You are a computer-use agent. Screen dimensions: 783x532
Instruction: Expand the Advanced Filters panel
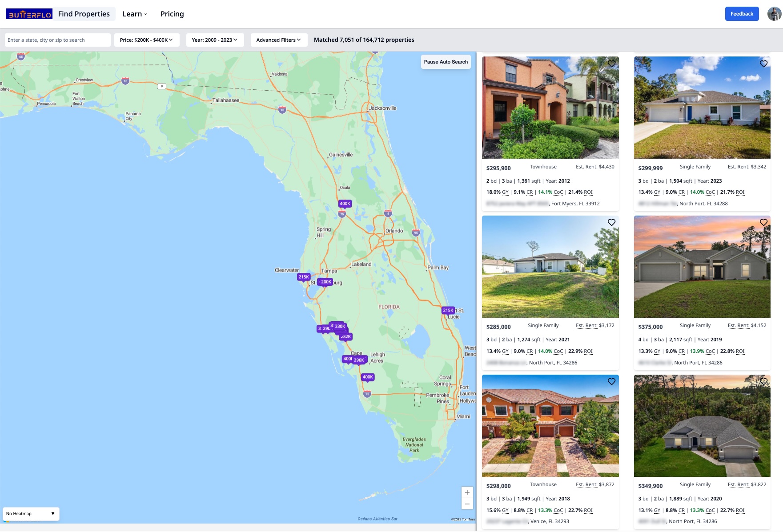coord(278,40)
